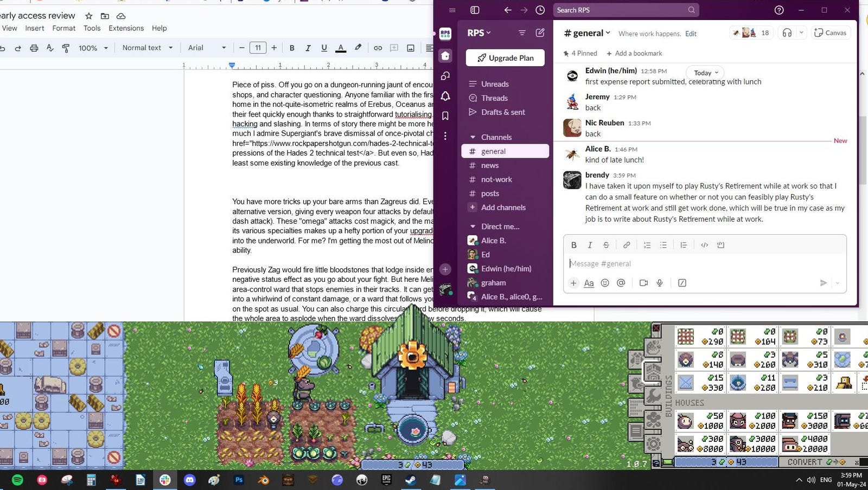
Task: Click the Edit link beside channel topic
Action: click(691, 34)
